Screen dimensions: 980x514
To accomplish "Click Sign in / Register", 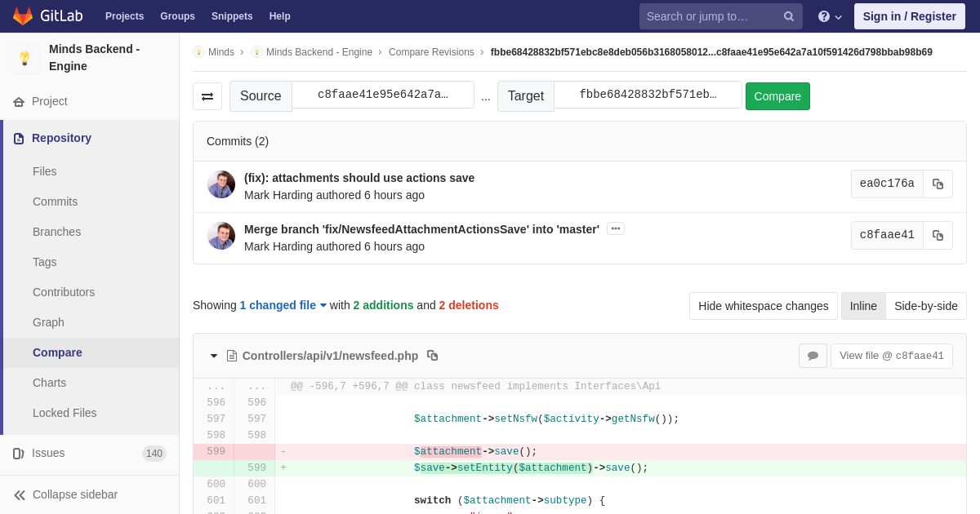I will (x=909, y=16).
